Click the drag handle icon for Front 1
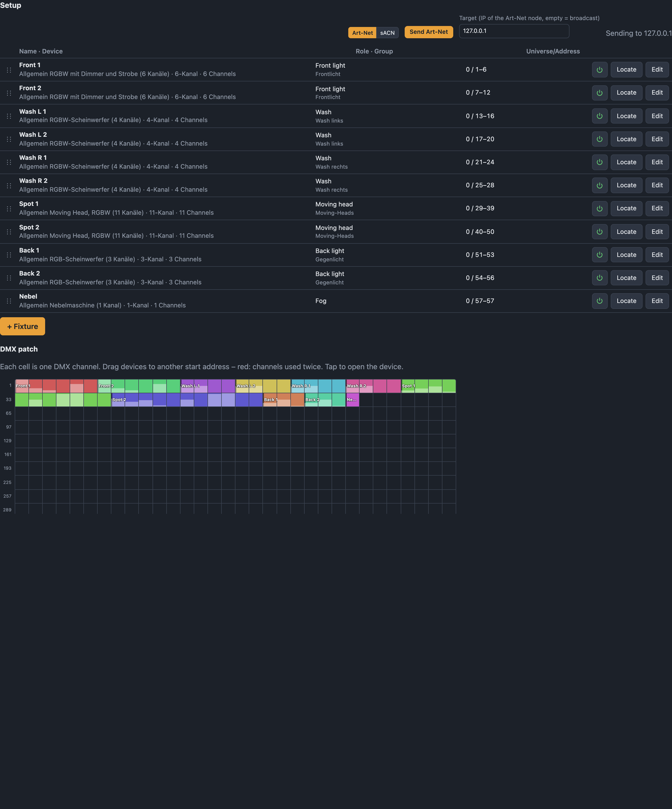The width and height of the screenshot is (672, 809). point(9,70)
